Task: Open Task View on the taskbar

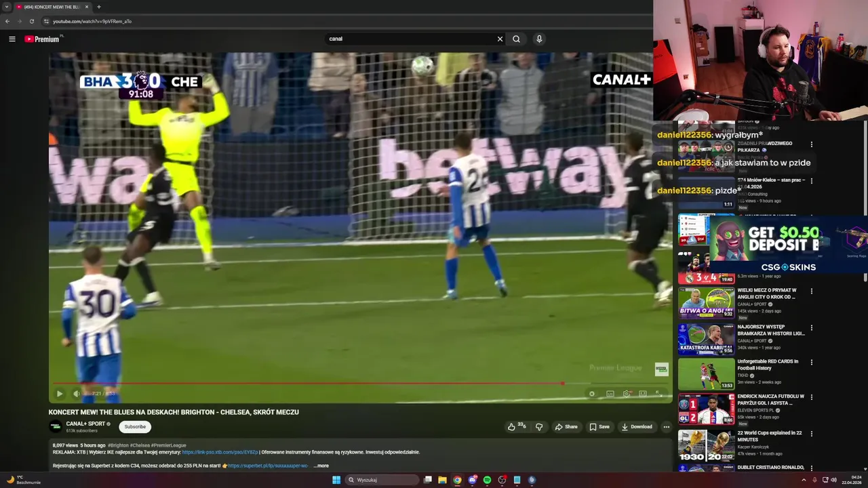Action: 428,480
